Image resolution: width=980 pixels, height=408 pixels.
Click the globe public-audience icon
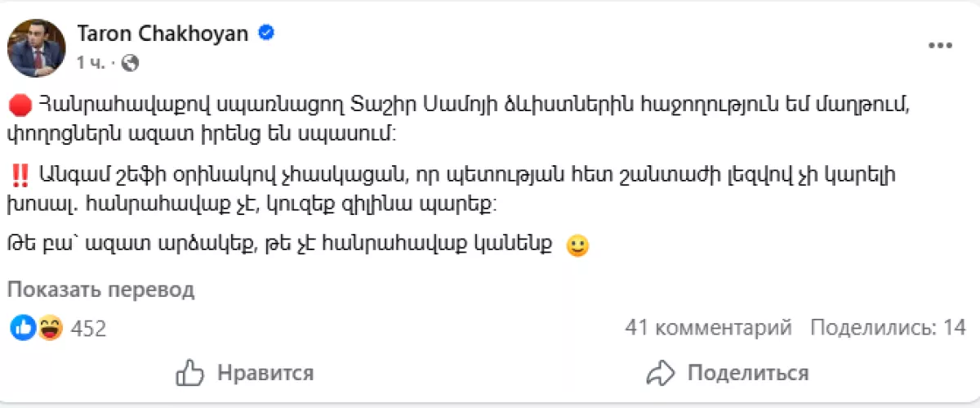(x=131, y=62)
